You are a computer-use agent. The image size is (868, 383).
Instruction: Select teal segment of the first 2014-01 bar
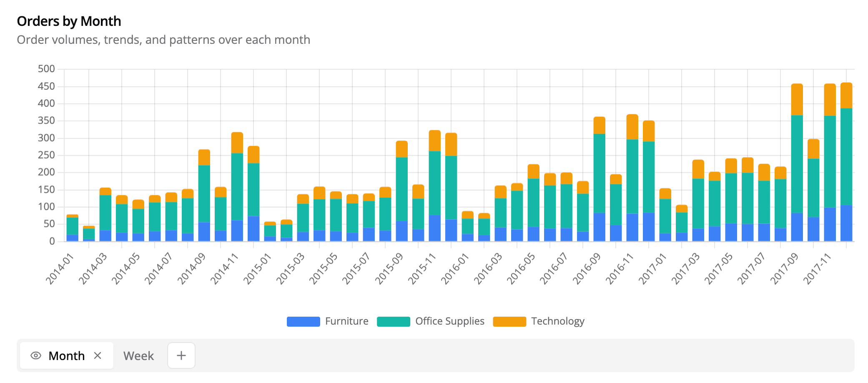(72, 226)
